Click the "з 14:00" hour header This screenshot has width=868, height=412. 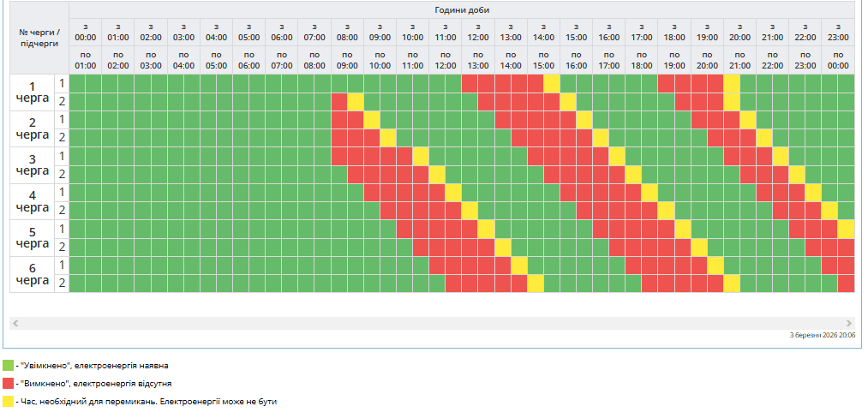tap(543, 32)
